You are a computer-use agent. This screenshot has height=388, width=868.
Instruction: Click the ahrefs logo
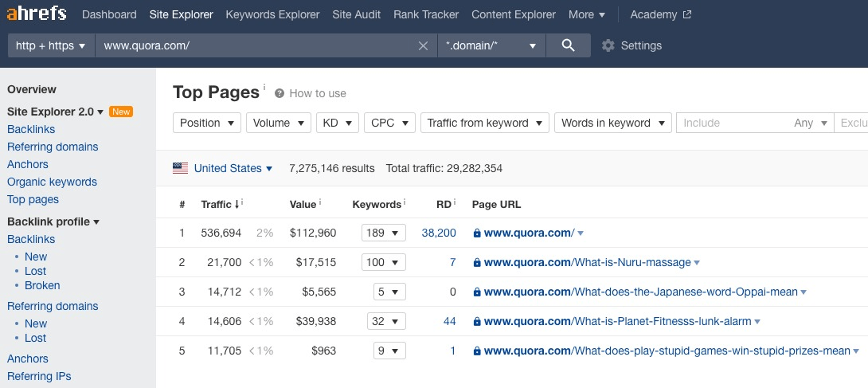click(x=37, y=14)
